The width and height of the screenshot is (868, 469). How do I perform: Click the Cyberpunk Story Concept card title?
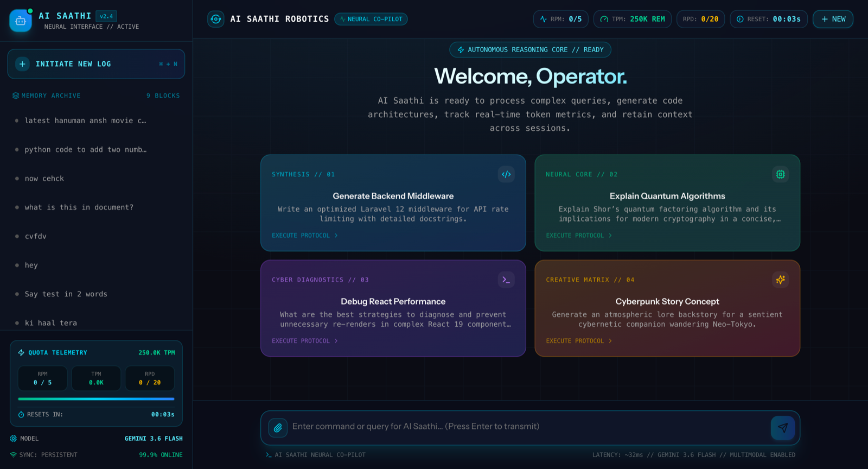pyautogui.click(x=667, y=301)
